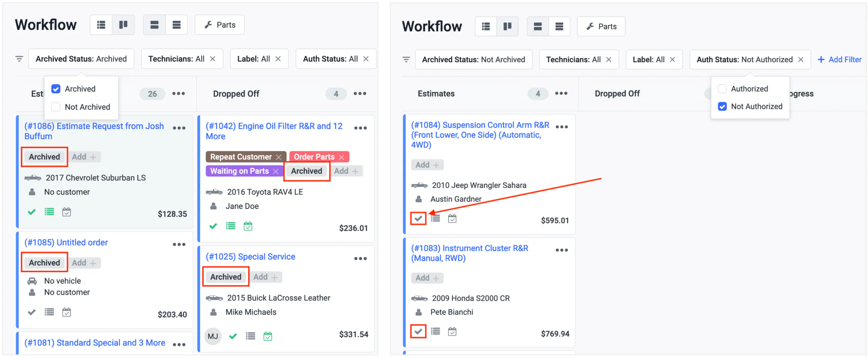Switch to list view in right Workflow panel

[x=486, y=26]
